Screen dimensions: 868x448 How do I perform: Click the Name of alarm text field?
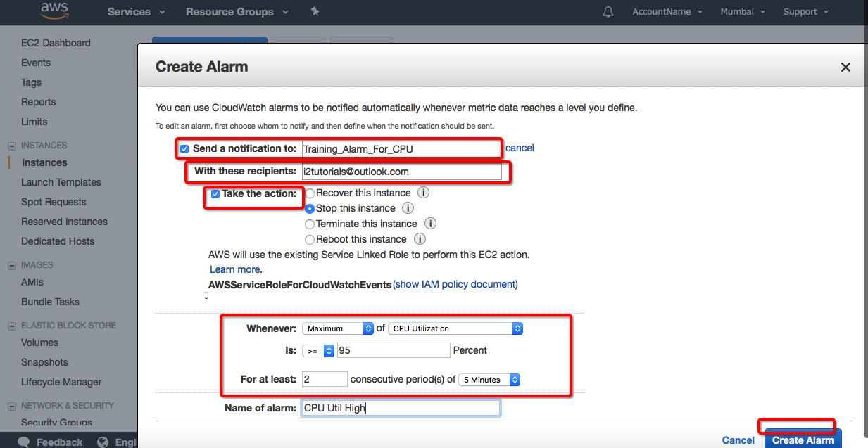pyautogui.click(x=401, y=408)
